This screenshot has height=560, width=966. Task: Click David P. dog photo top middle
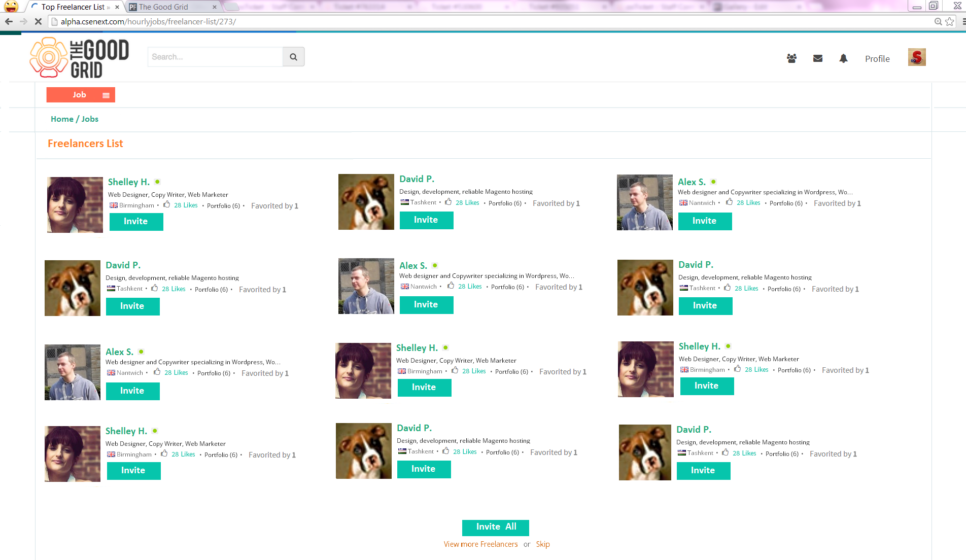tap(366, 202)
